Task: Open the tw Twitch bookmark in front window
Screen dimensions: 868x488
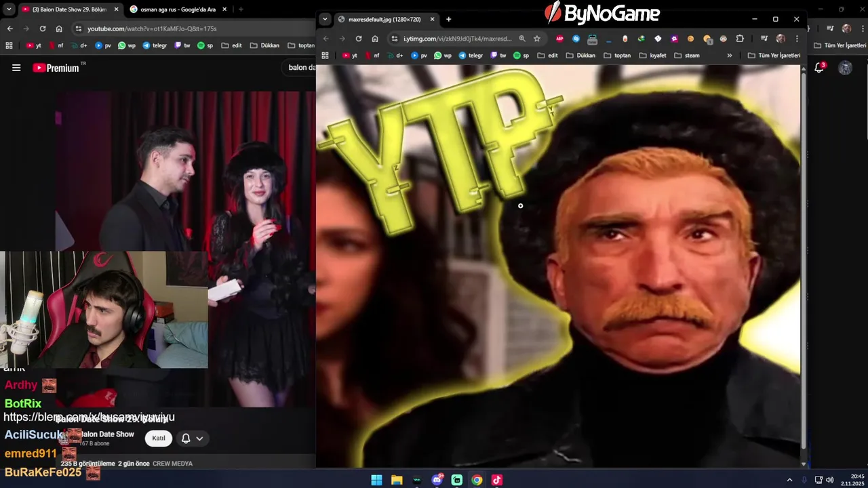Action: pos(498,56)
